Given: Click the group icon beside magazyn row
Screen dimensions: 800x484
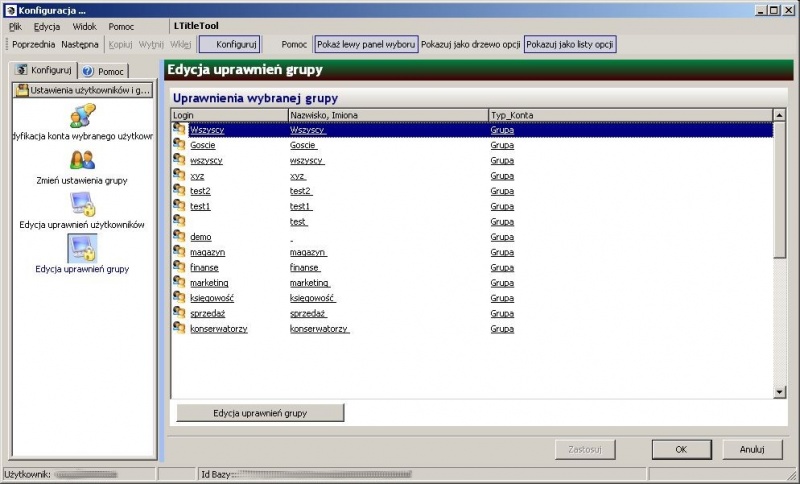Looking at the screenshot, I should tap(179, 251).
